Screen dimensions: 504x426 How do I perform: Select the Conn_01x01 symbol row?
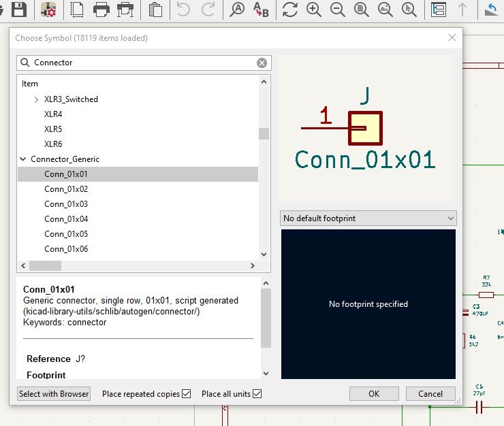click(x=138, y=174)
